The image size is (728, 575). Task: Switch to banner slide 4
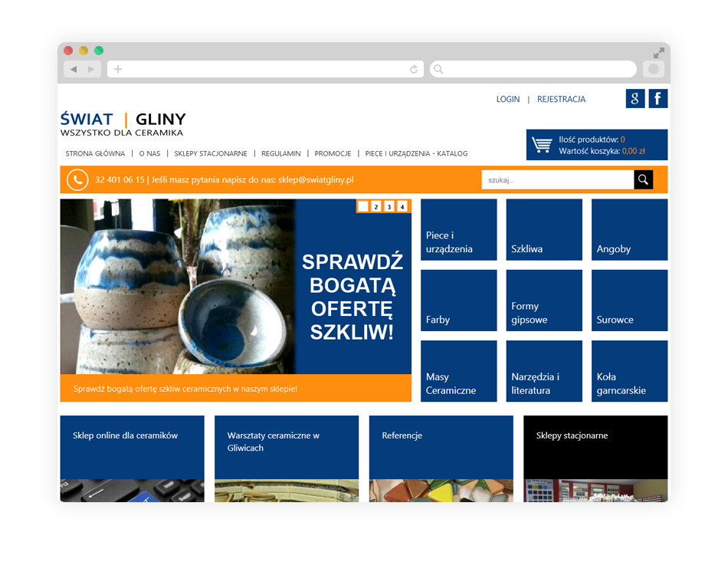(402, 206)
